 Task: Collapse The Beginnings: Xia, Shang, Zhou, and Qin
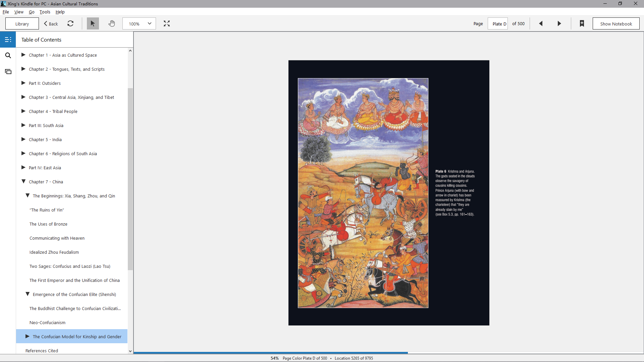pyautogui.click(x=28, y=195)
